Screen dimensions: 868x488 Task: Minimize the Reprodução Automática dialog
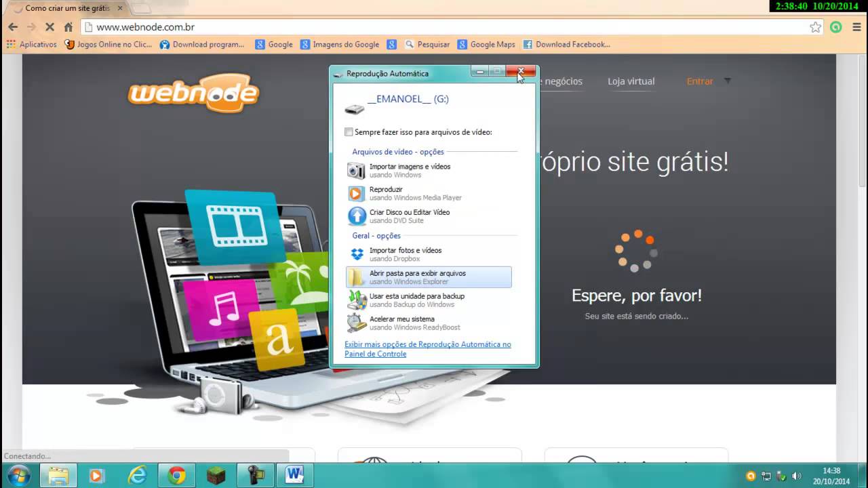tap(480, 71)
